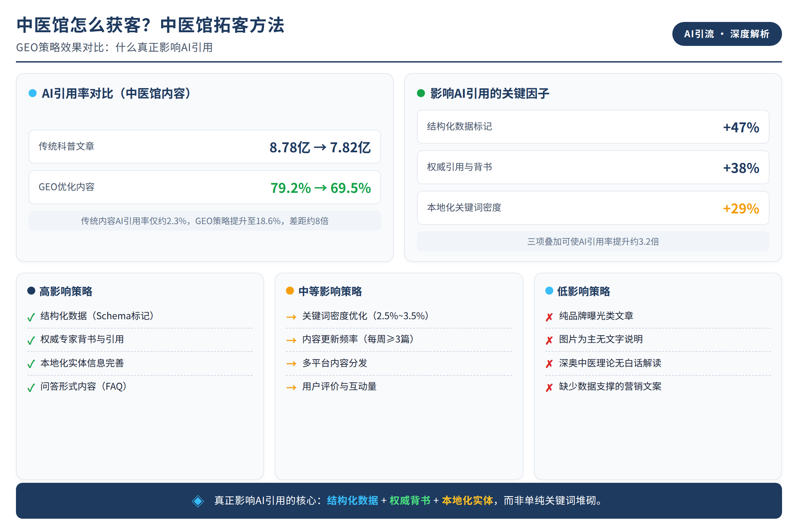Click the AI引流 · 深度解析 badge

pos(727,34)
